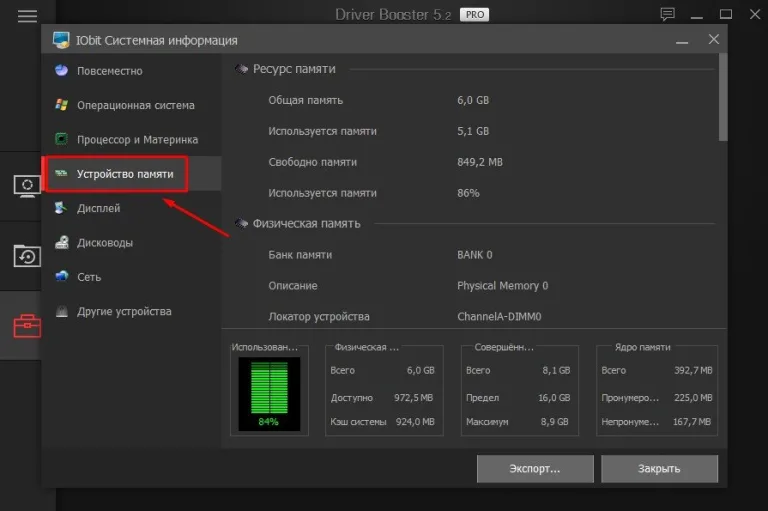768x511 pixels.
Task: Minimize the IObit Системная информация dialog
Action: pyautogui.click(x=682, y=41)
